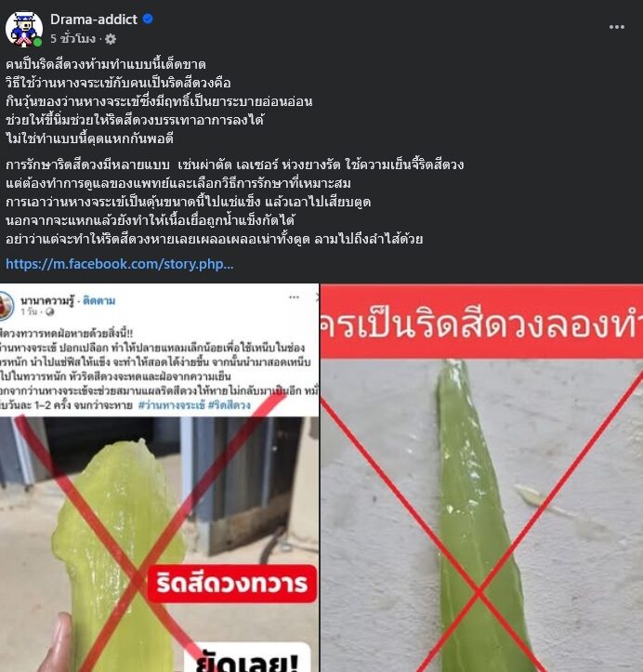
Task: Click the blue verified badge
Action: point(148,20)
